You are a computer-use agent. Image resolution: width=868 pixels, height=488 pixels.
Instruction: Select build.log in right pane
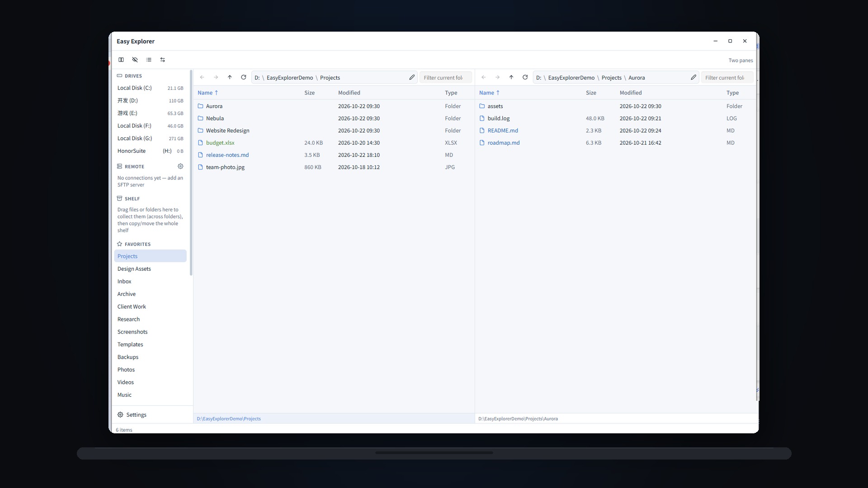pos(616,118)
